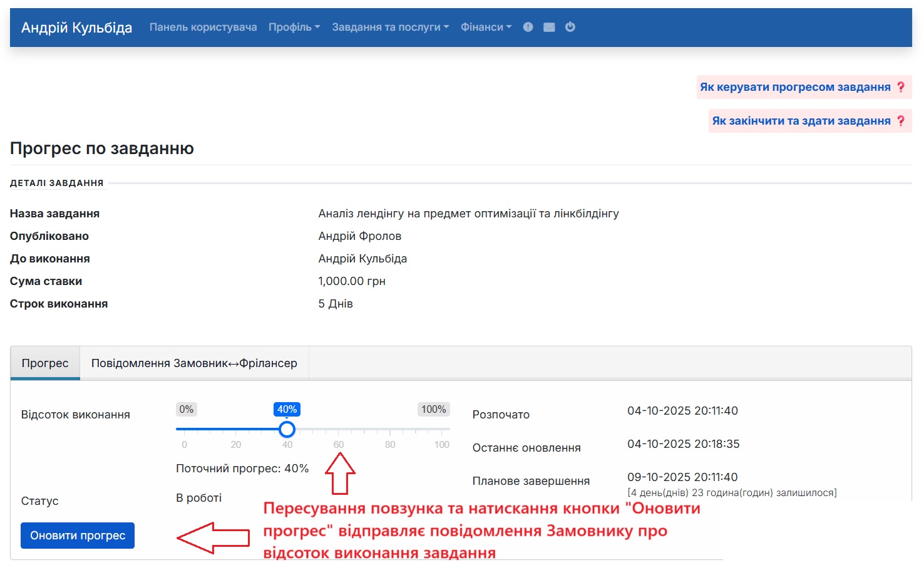The height and width of the screenshot is (570, 924).
Task: Open the 'Профіль' dropdown menu
Action: click(x=294, y=27)
